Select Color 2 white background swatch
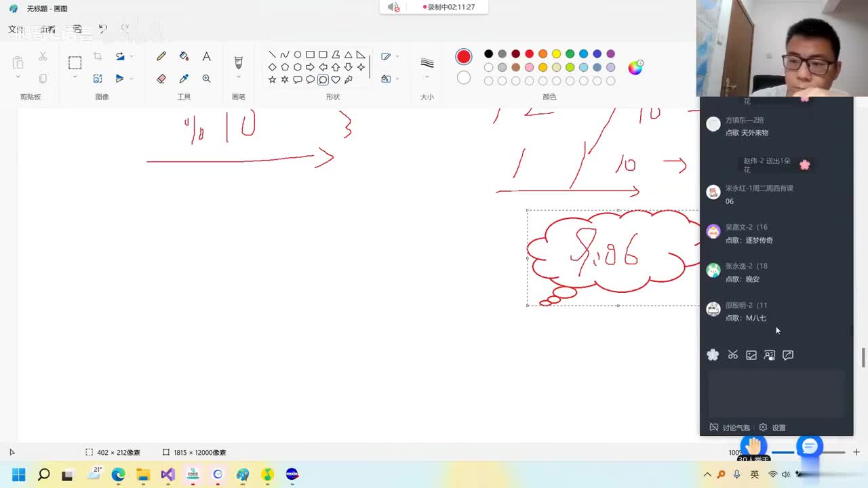 464,78
